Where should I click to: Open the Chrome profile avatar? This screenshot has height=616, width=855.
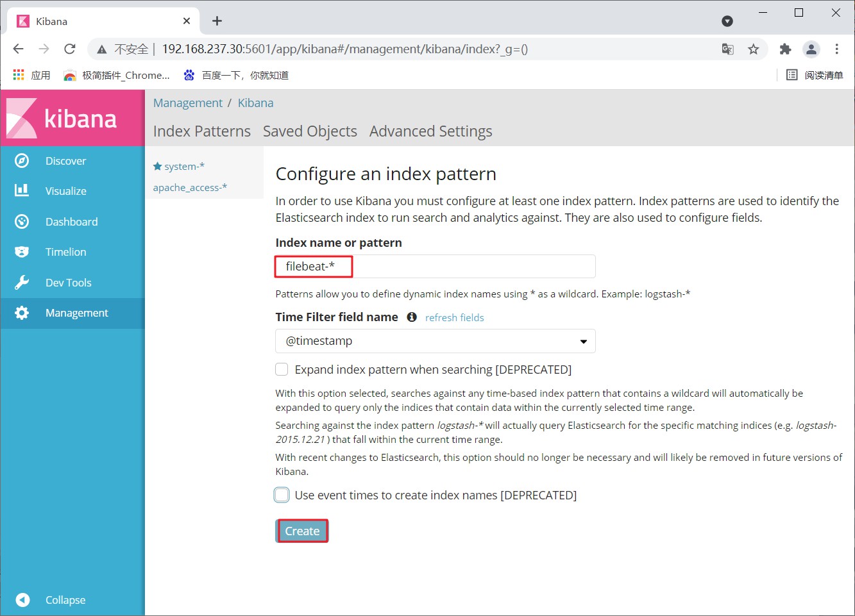point(811,49)
